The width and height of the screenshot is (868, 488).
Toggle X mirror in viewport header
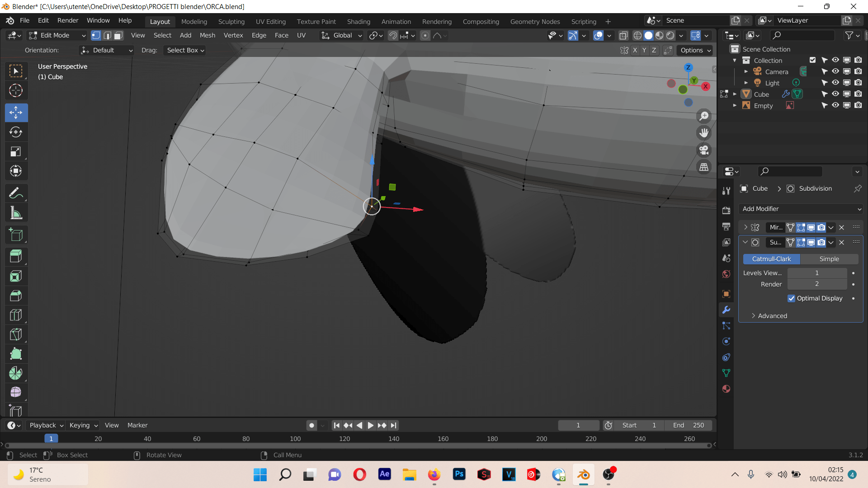tap(635, 50)
